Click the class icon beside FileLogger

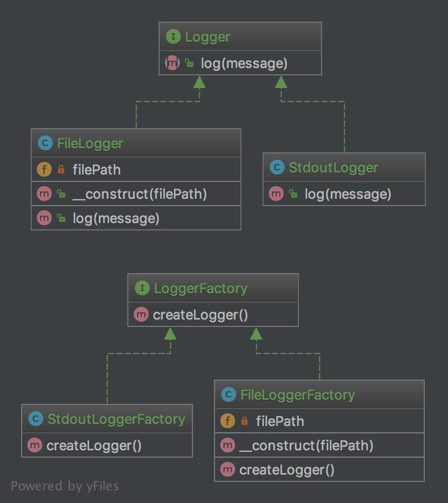45,143
